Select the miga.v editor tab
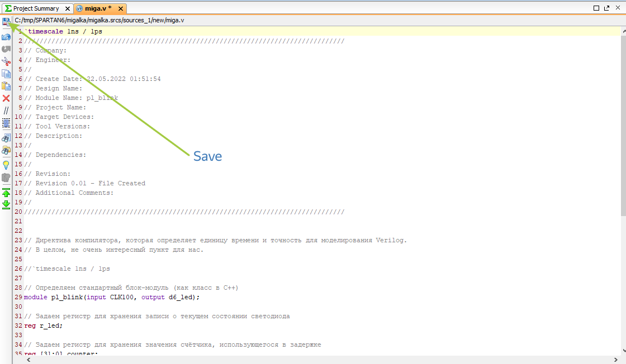 [98, 8]
